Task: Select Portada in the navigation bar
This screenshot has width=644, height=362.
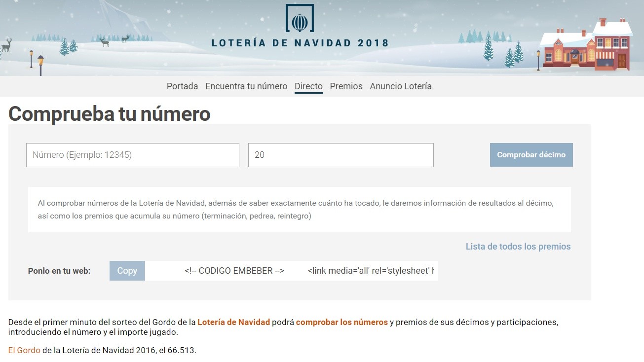Action: [182, 86]
